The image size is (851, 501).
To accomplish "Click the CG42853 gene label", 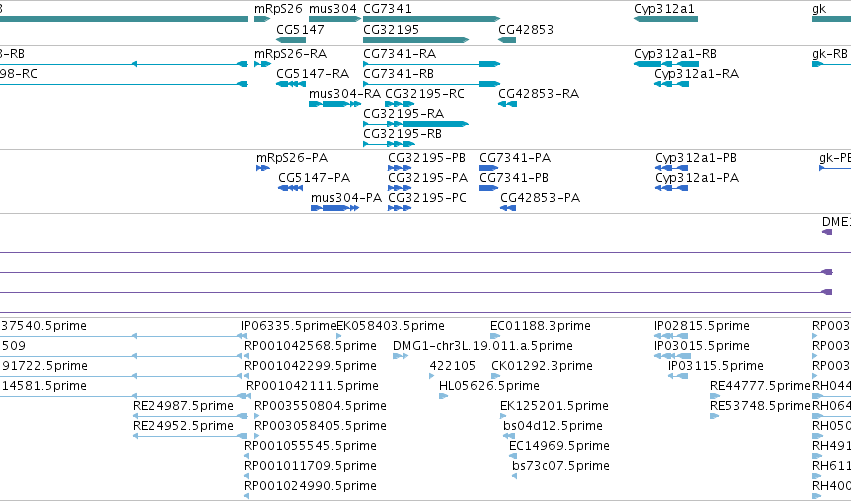I will (526, 29).
